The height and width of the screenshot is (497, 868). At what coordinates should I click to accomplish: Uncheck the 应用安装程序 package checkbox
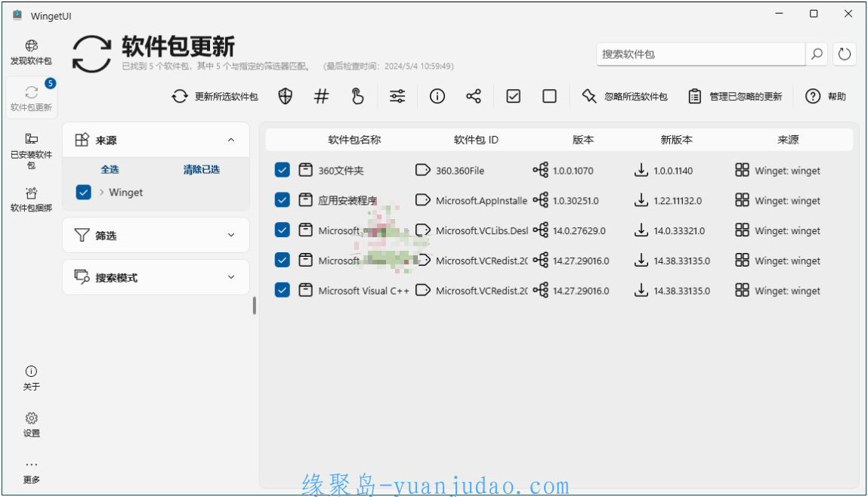[x=283, y=200]
